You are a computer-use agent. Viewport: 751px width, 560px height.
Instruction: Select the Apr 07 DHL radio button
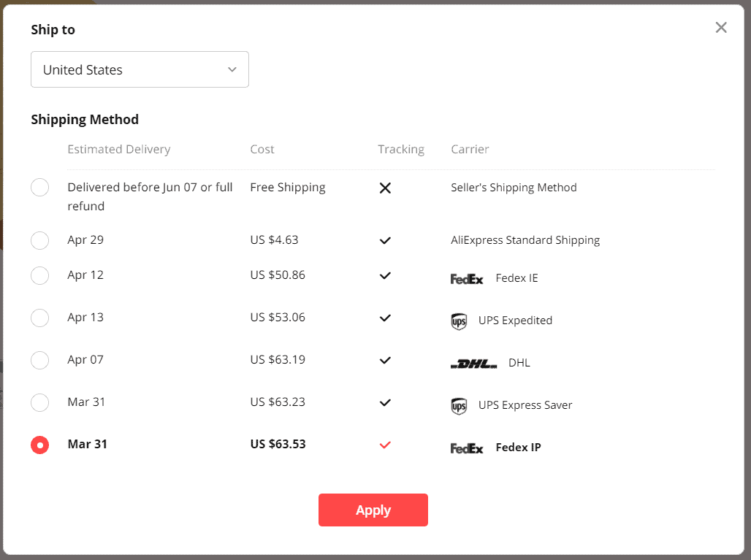(39, 360)
